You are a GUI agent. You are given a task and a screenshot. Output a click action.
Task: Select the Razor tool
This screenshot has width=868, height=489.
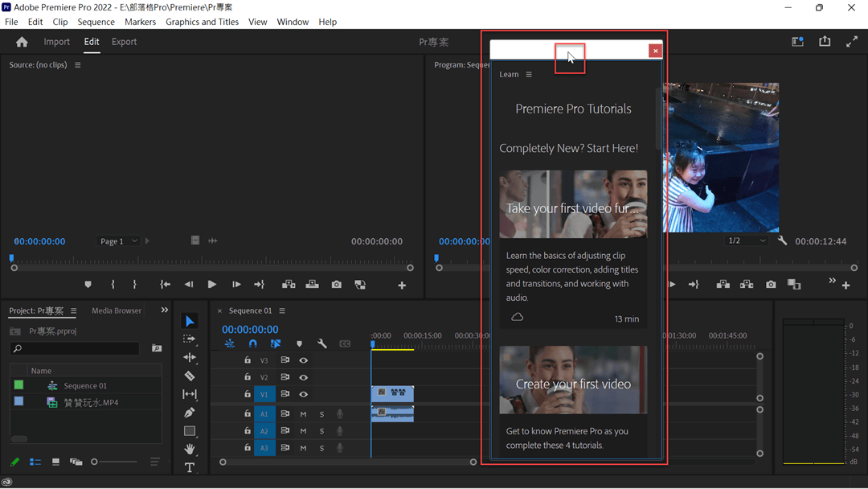[190, 376]
